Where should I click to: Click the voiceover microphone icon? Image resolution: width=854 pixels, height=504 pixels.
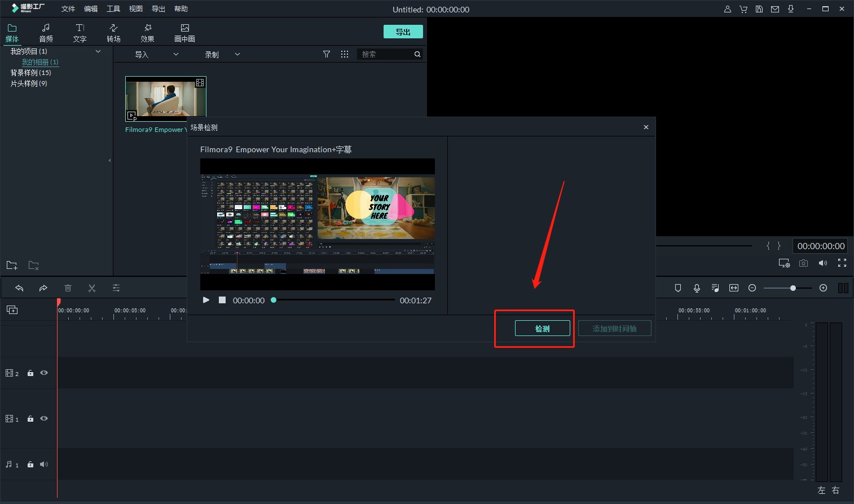coord(697,288)
